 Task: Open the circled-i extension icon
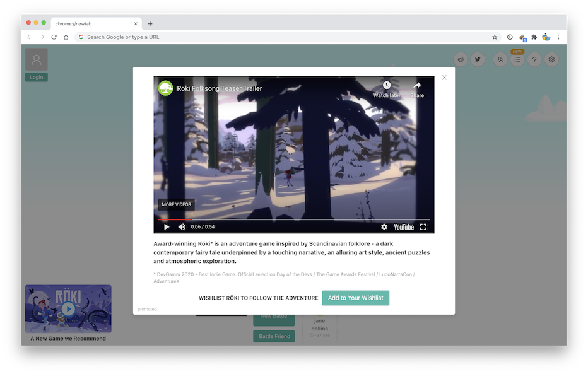pos(510,37)
